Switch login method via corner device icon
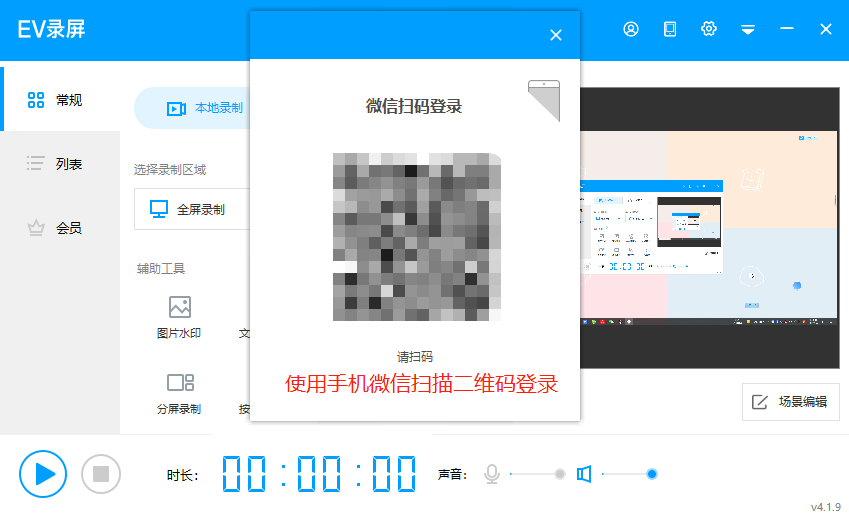 point(546,99)
